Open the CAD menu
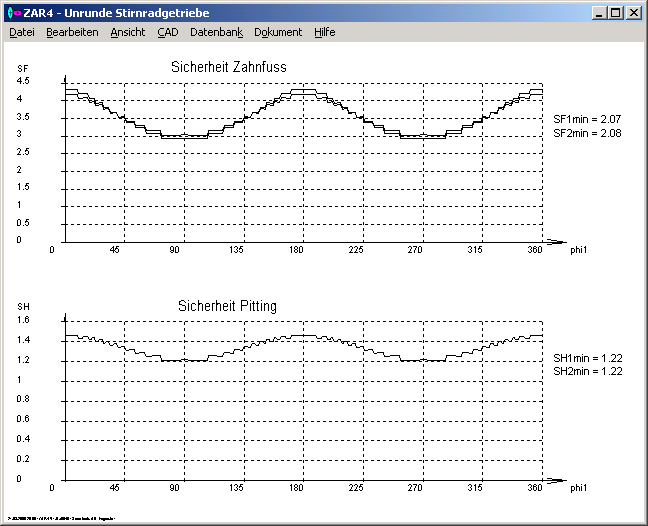Viewport: 648px width, 526px height. tap(167, 32)
